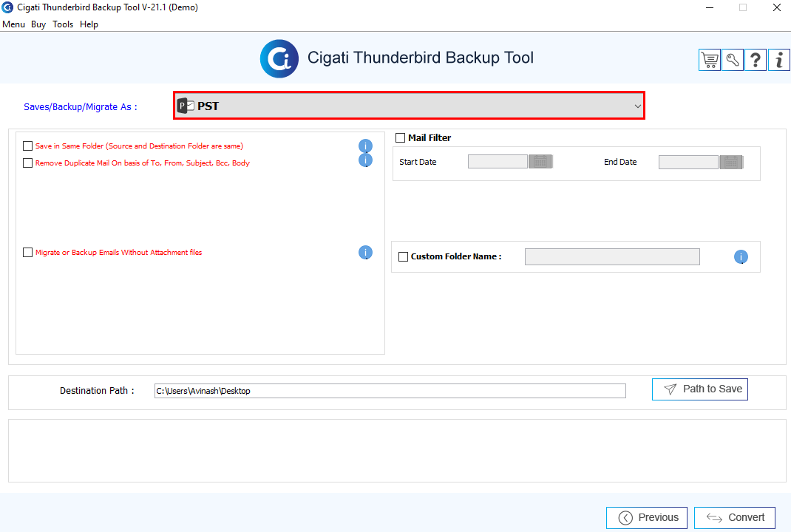Click the info about icon in header
The width and height of the screenshot is (791, 532).
click(779, 60)
